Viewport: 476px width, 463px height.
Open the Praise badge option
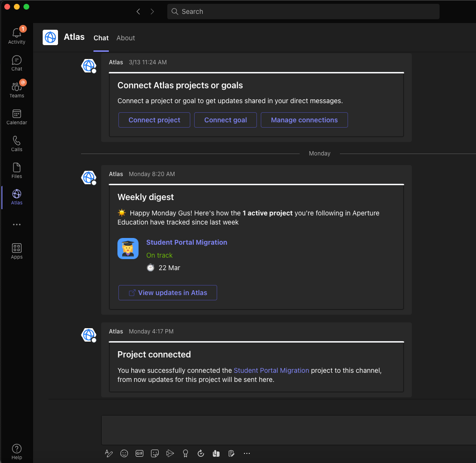pos(186,453)
